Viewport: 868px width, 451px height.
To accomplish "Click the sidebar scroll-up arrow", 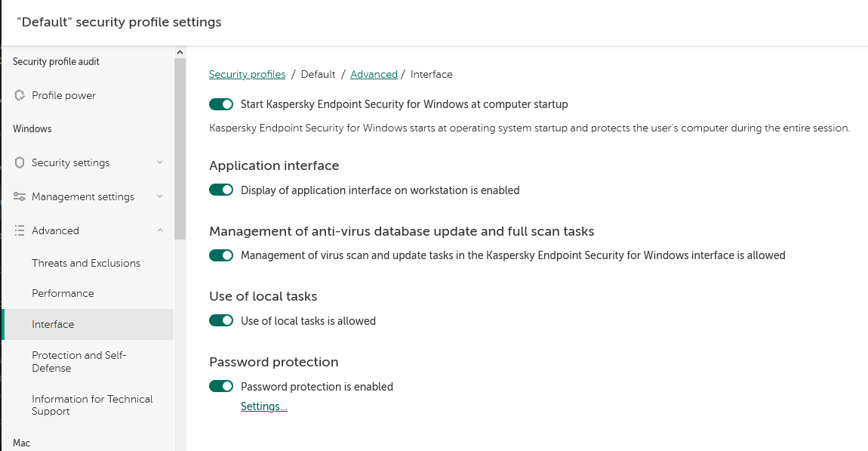I will [180, 52].
